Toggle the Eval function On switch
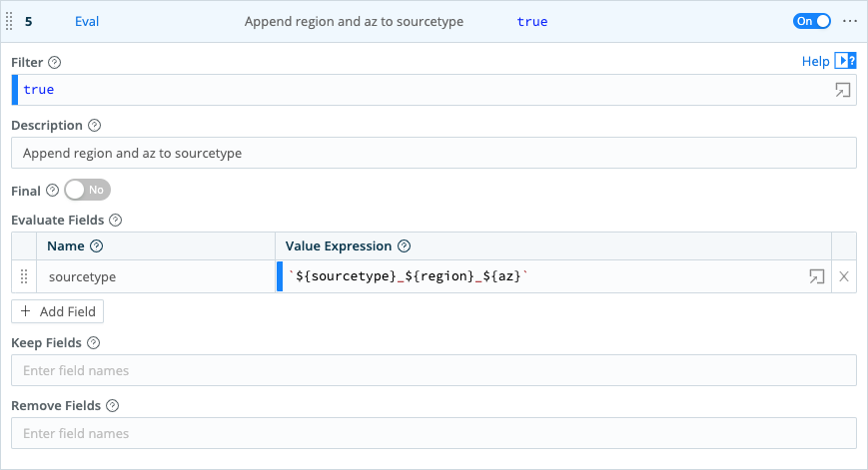868x470 pixels. point(811,21)
